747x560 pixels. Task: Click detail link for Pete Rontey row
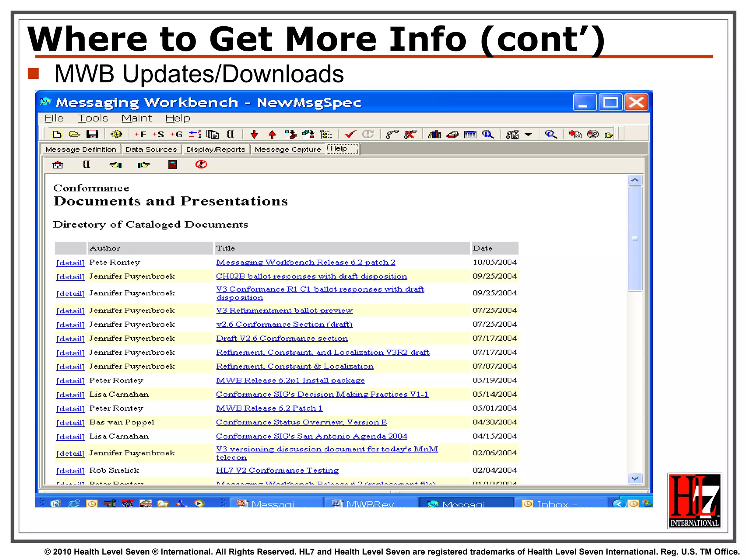coord(70,263)
